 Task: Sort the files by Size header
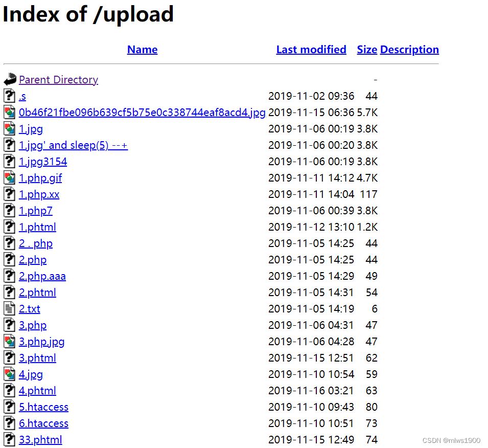coord(367,50)
